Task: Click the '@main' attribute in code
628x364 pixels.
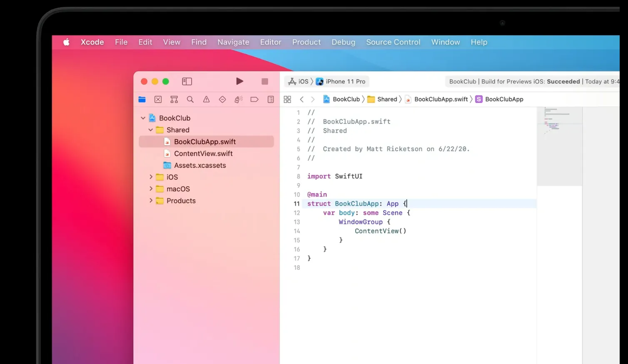Action: (x=317, y=194)
